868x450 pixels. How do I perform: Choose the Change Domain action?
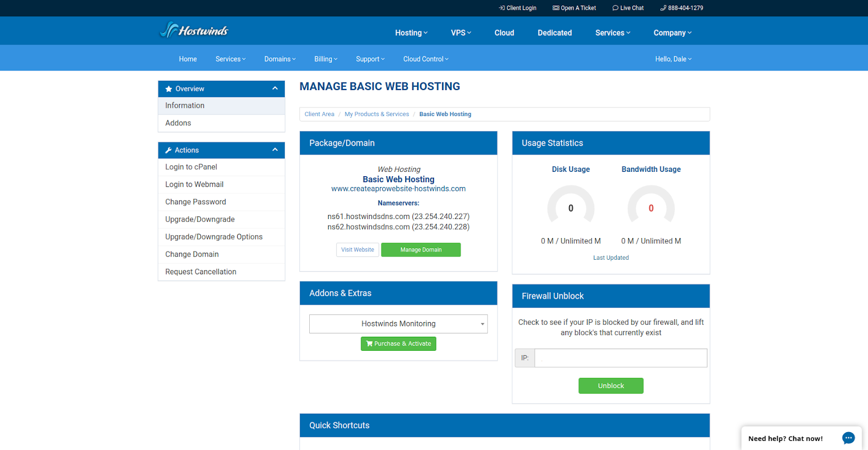(x=221, y=254)
